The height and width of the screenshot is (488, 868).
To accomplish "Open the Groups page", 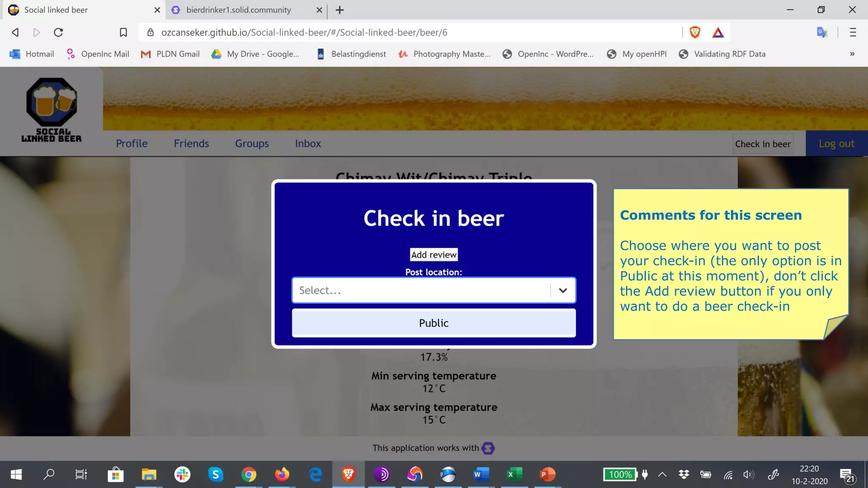I will pos(252,144).
